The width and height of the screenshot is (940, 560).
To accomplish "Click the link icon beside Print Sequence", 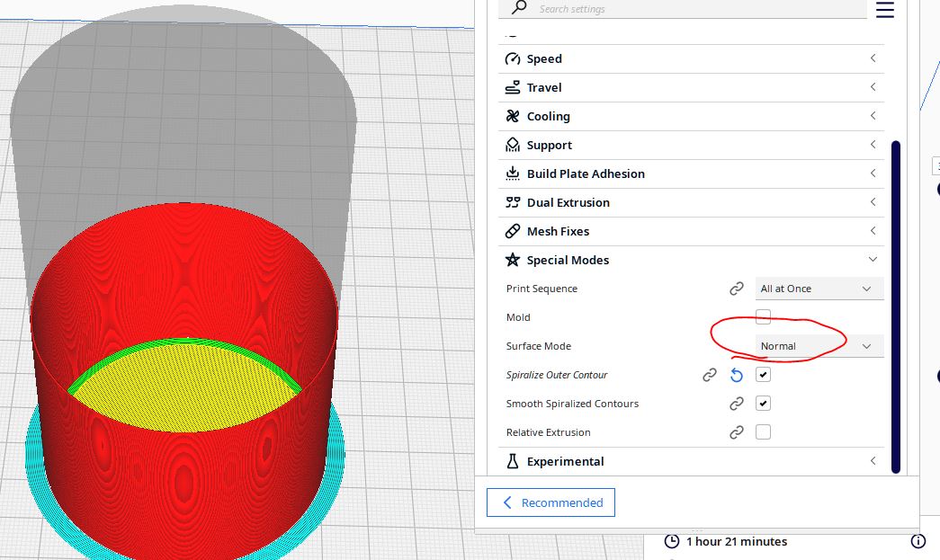I will click(737, 288).
